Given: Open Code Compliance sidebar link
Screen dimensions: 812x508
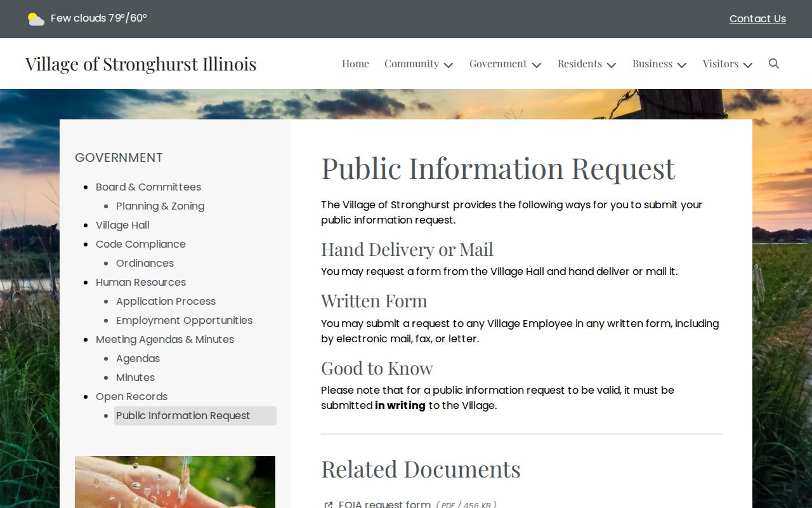Looking at the screenshot, I should click(141, 244).
